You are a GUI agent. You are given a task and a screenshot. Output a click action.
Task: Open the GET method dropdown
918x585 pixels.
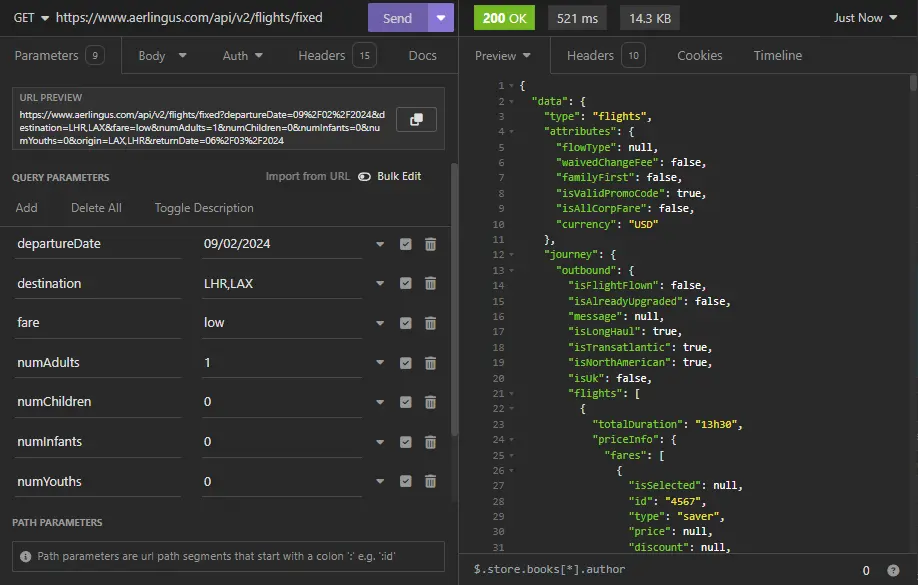(31, 18)
